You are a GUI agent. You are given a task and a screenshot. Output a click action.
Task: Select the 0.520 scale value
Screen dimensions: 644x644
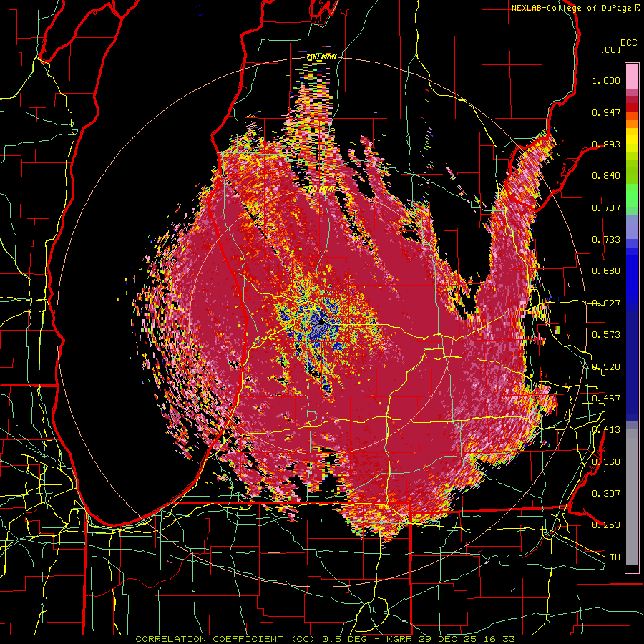[606, 367]
